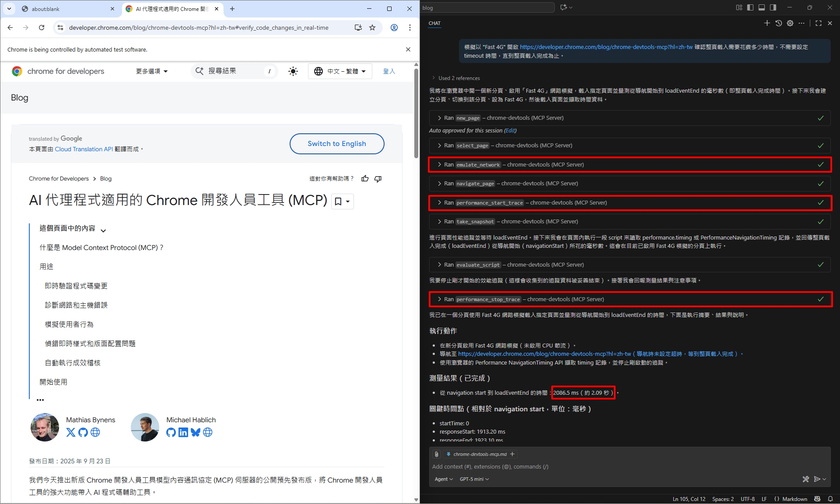Open the 中文 – 繁體 language dropdown
840x504 pixels.
[340, 71]
